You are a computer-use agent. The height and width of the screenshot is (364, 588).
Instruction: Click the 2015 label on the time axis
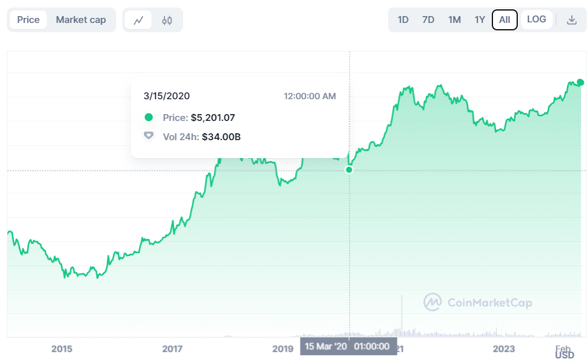tap(62, 349)
